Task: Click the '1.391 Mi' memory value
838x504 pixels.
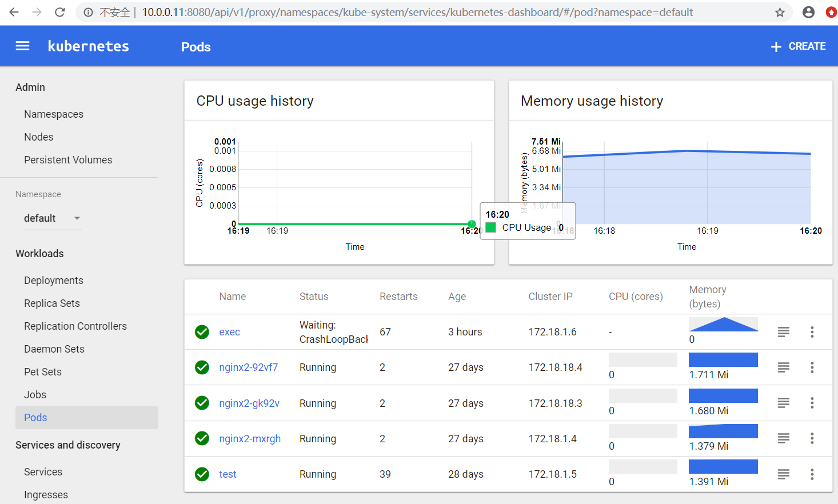Action: [708, 482]
